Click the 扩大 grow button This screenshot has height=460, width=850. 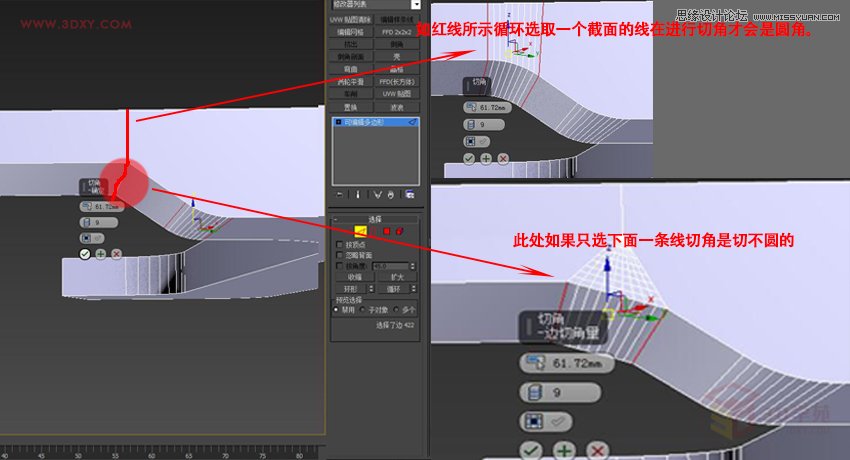(x=397, y=277)
